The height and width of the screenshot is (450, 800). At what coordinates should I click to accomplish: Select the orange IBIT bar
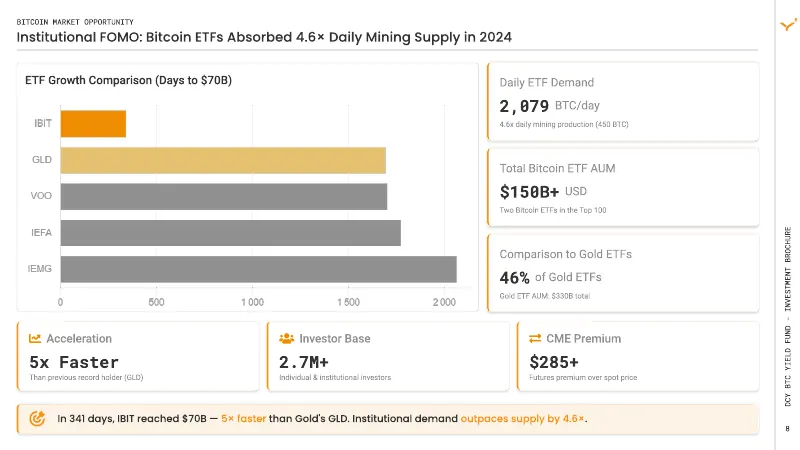[x=93, y=123]
